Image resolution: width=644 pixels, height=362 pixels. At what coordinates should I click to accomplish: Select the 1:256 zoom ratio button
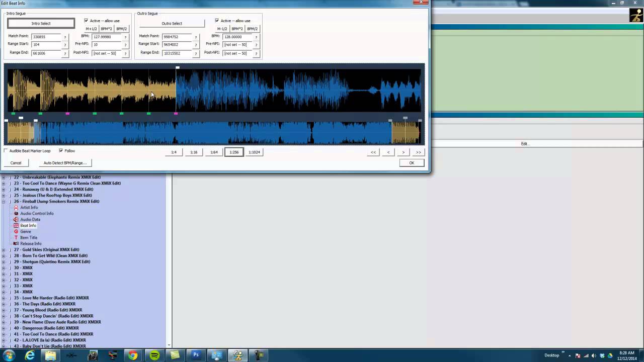pyautogui.click(x=234, y=152)
